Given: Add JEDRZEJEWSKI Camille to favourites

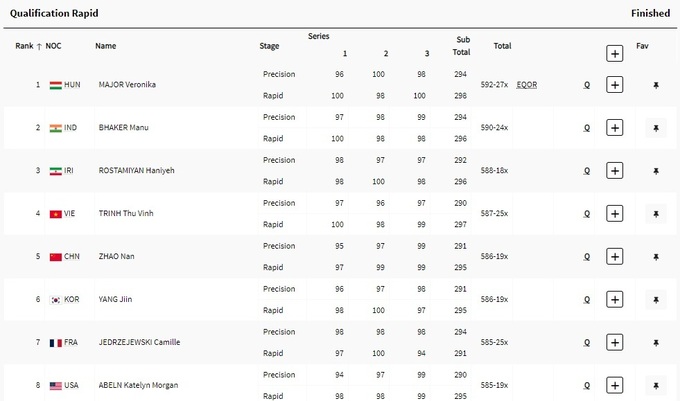Looking at the screenshot, I should click(x=656, y=343).
